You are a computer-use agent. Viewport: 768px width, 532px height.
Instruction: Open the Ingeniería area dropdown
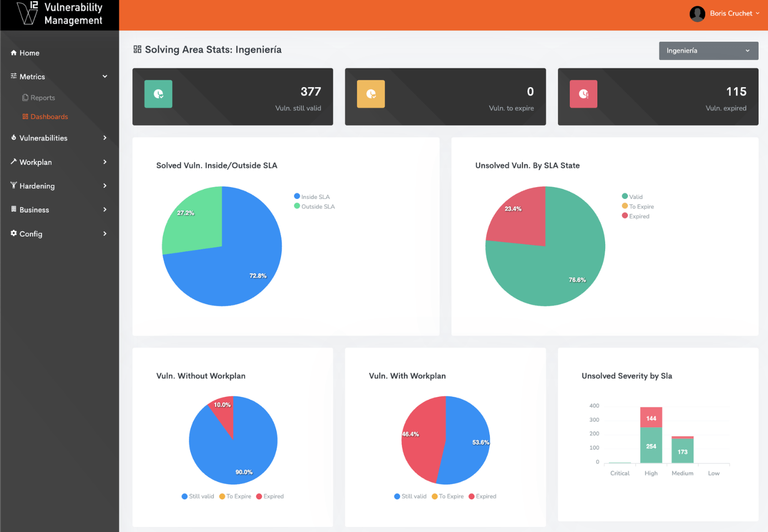coord(708,51)
